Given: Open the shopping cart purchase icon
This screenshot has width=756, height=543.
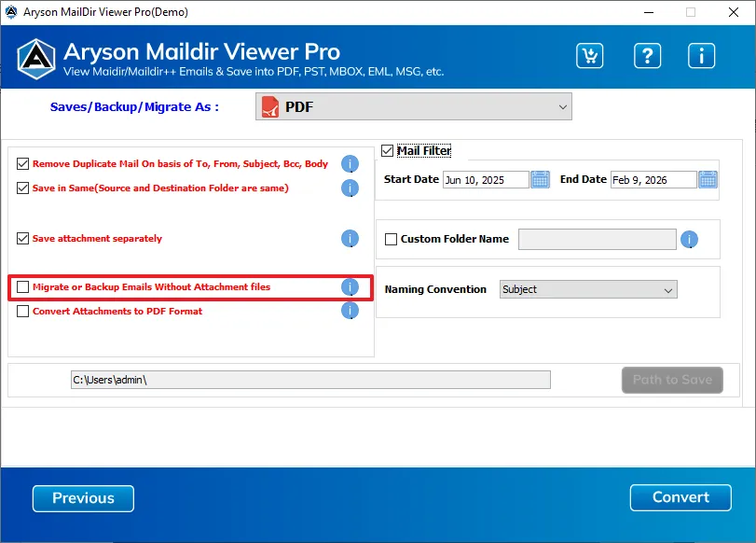Looking at the screenshot, I should (589, 56).
